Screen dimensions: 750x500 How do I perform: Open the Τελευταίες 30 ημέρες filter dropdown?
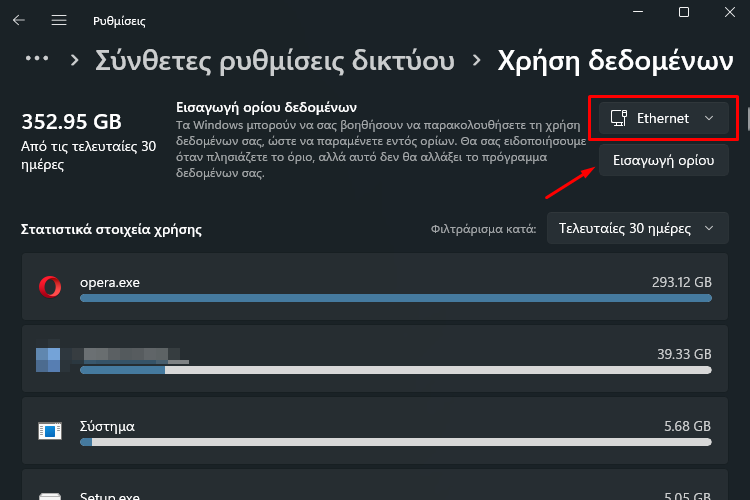(x=638, y=228)
